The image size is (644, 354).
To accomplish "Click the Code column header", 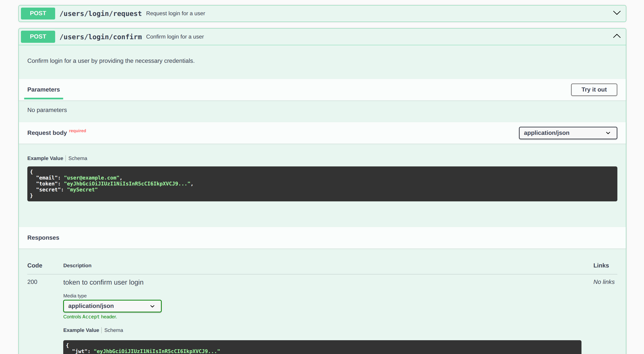I will [x=35, y=265].
